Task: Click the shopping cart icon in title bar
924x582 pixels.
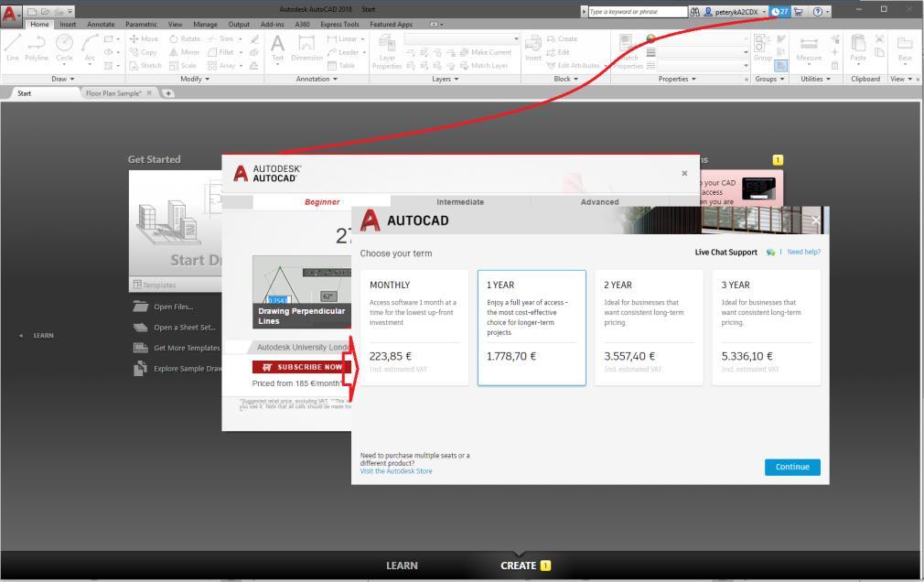Action: point(799,11)
